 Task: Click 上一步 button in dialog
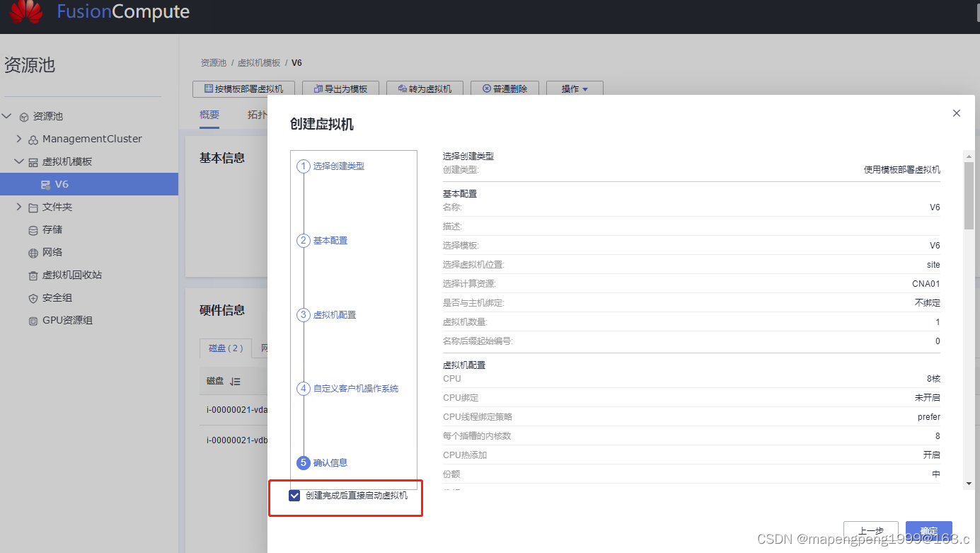pos(871,531)
